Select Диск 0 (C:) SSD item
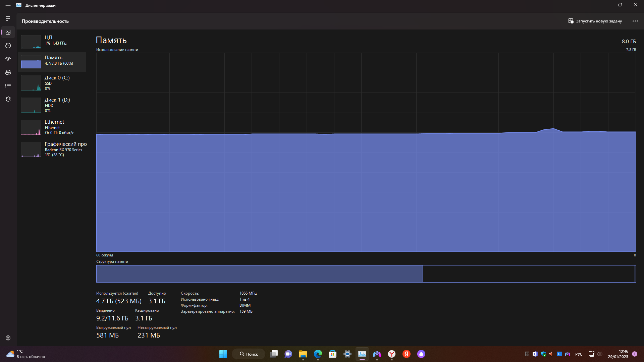 tap(52, 83)
